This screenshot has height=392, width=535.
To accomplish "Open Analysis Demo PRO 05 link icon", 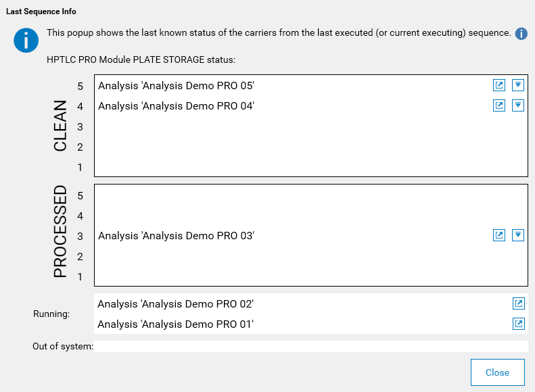I will coord(499,85).
